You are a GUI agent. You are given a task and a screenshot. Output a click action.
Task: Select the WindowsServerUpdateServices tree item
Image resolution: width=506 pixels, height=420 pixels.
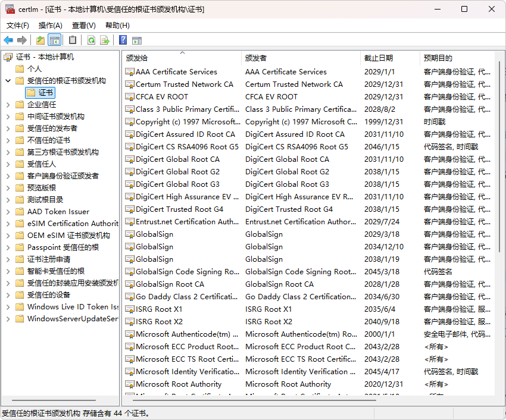72,319
